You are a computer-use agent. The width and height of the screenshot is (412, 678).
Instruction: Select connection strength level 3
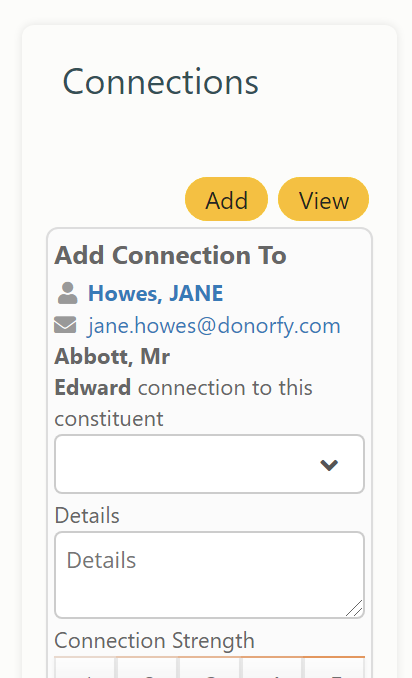point(210,668)
